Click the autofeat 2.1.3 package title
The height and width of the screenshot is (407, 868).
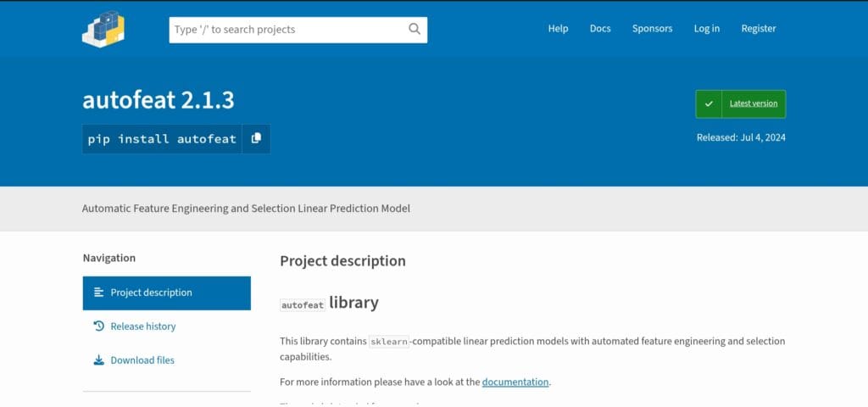(159, 100)
